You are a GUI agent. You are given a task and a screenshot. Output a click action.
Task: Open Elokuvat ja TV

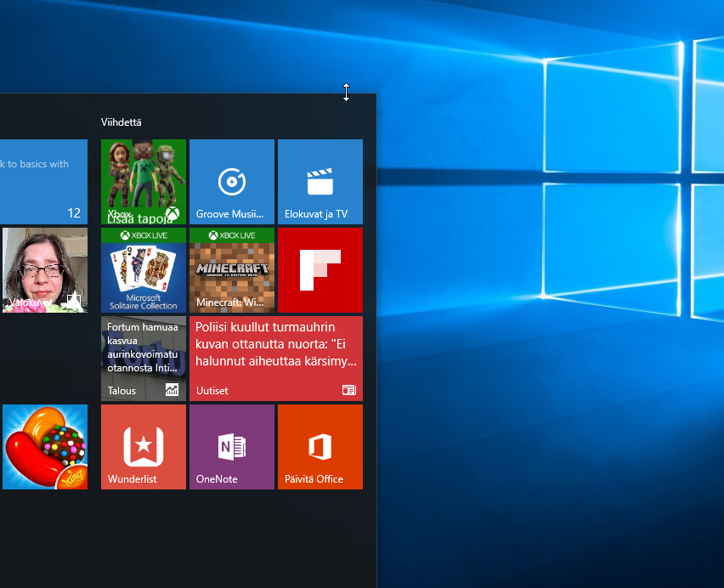(320, 181)
